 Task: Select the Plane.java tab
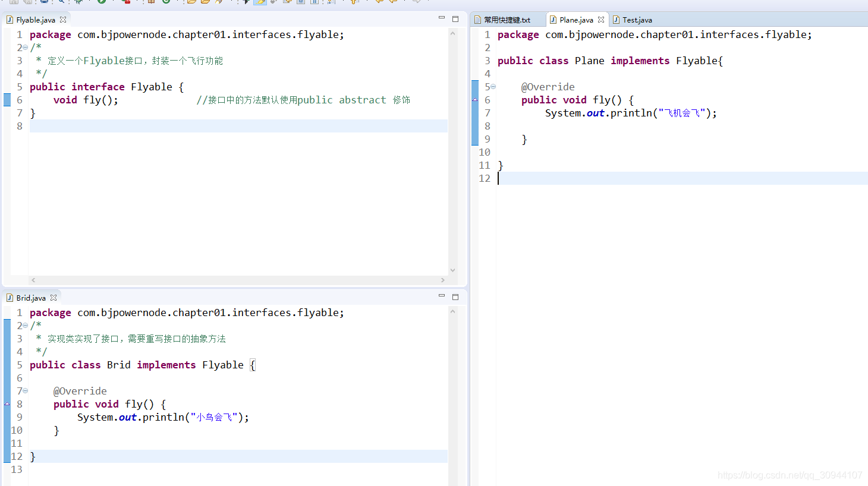576,20
